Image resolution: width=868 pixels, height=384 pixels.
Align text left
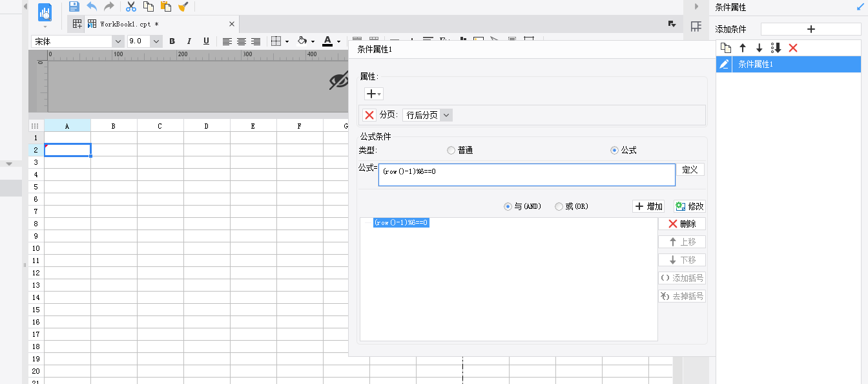227,41
